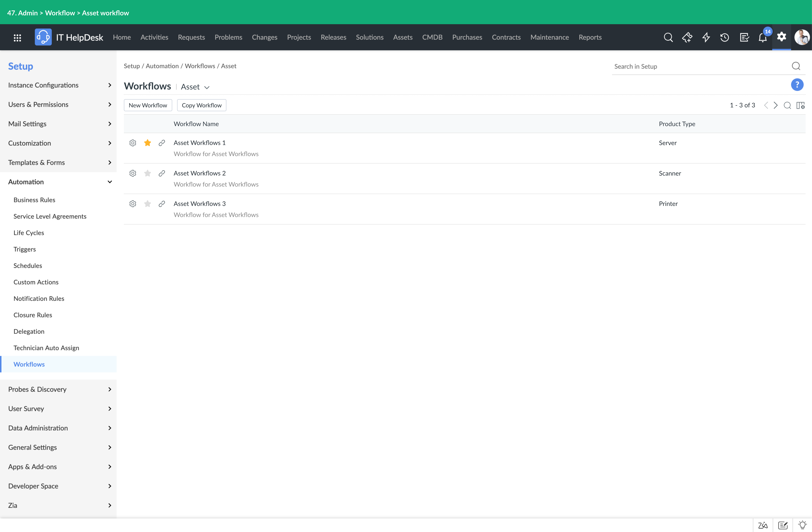Open the blue help question mark icon
812x532 pixels.
coord(797,85)
